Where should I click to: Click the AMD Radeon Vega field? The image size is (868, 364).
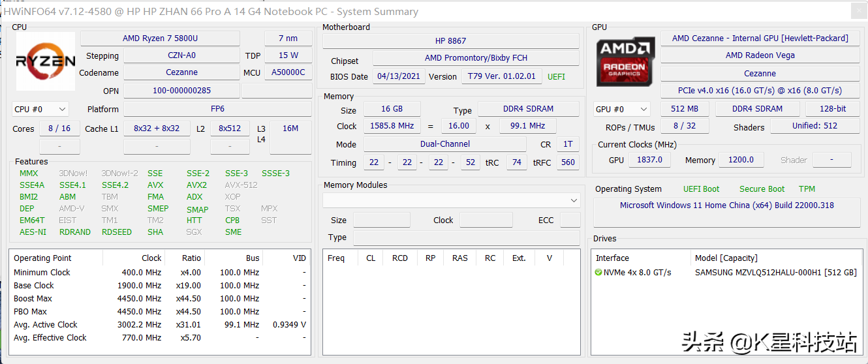[760, 55]
